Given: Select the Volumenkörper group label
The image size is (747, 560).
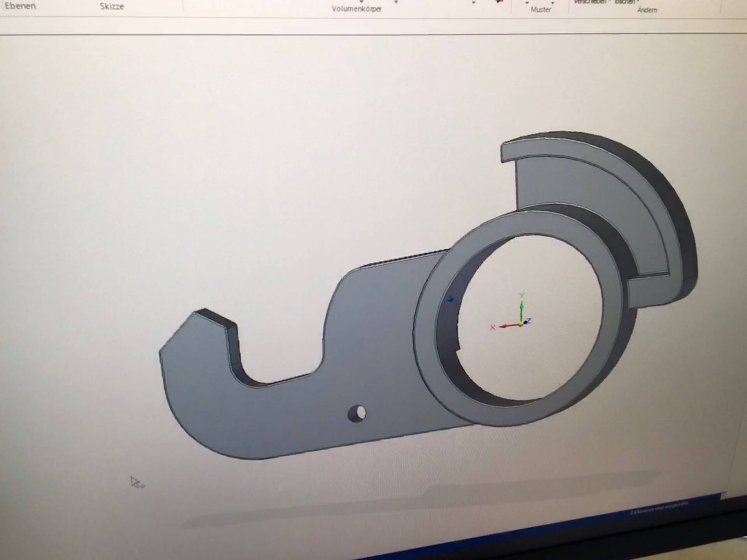Looking at the screenshot, I should pos(356,9).
